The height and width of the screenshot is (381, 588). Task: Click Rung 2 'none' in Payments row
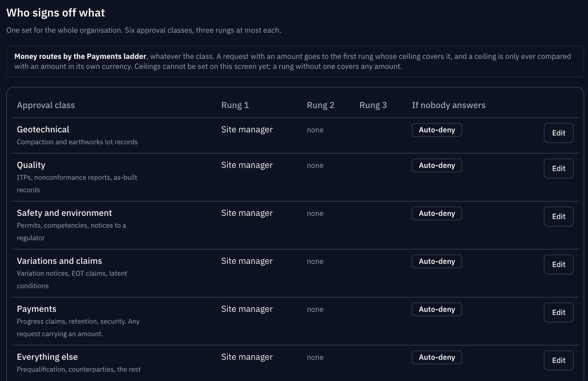point(315,309)
